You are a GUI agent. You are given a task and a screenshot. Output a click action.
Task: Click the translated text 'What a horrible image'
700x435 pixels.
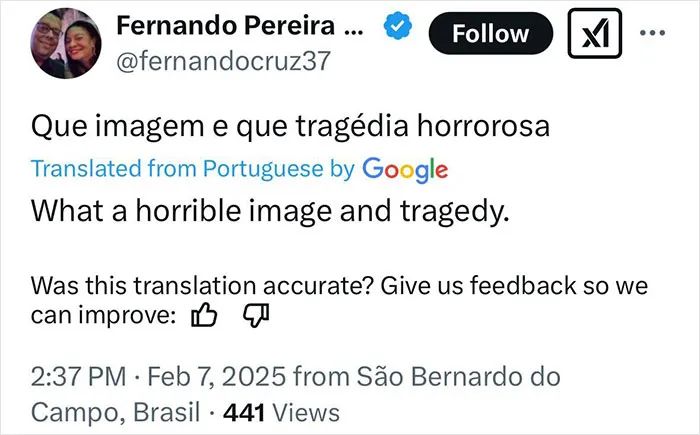tap(181, 210)
